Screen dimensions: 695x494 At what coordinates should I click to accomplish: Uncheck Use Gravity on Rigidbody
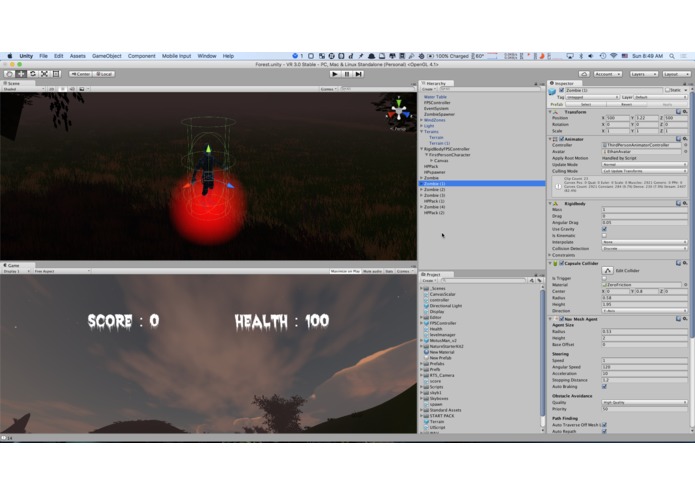click(604, 229)
